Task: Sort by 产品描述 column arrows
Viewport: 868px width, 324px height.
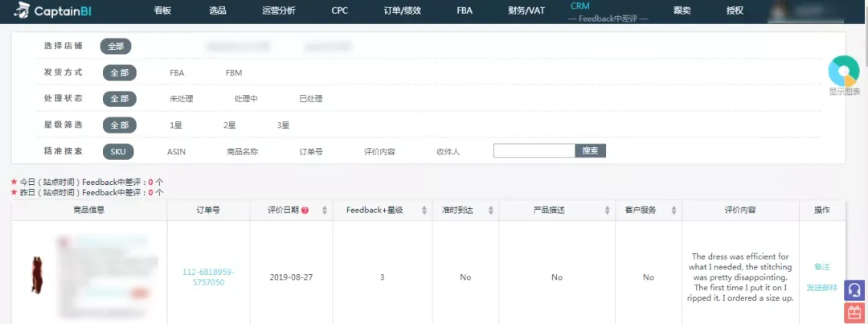Action: pyautogui.click(x=608, y=211)
